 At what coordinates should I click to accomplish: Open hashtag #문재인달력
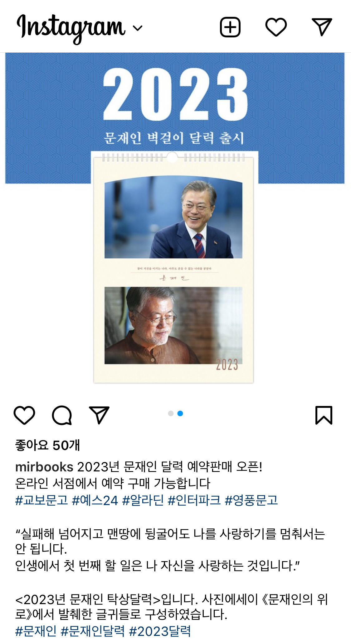coord(93,631)
